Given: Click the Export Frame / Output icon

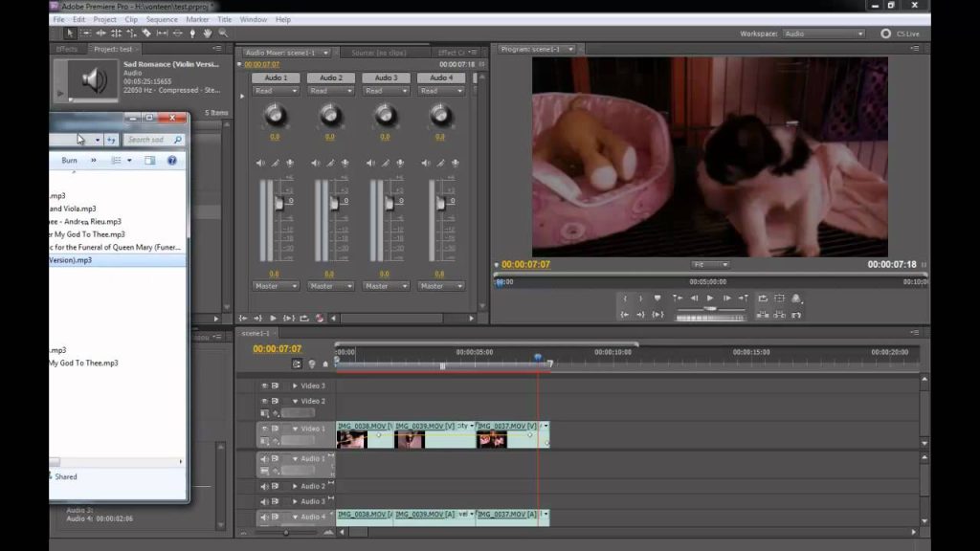Looking at the screenshot, I should pyautogui.click(x=796, y=298).
